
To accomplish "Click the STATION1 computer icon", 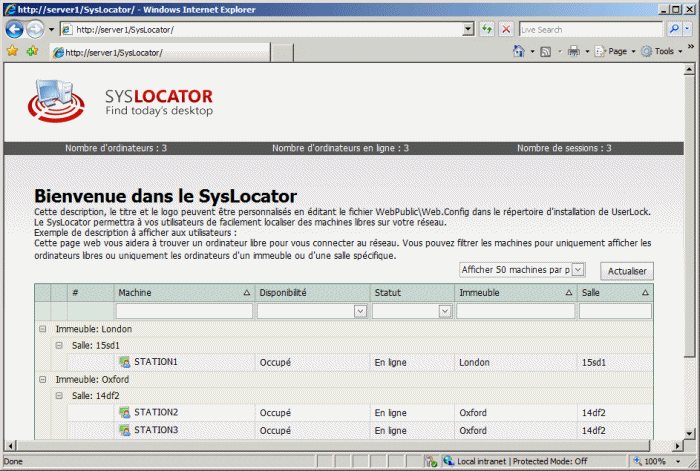I will click(125, 362).
